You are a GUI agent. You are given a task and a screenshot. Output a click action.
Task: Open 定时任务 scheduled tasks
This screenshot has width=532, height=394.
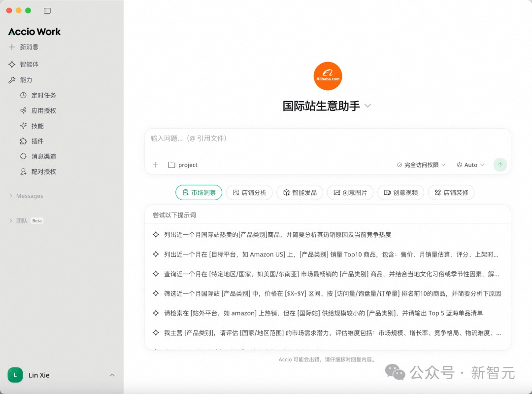point(43,95)
